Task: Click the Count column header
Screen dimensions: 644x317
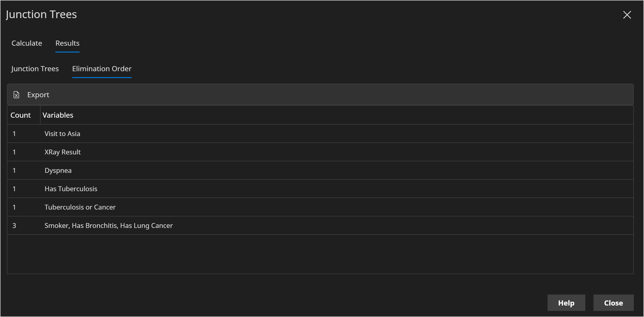Action: [x=21, y=115]
